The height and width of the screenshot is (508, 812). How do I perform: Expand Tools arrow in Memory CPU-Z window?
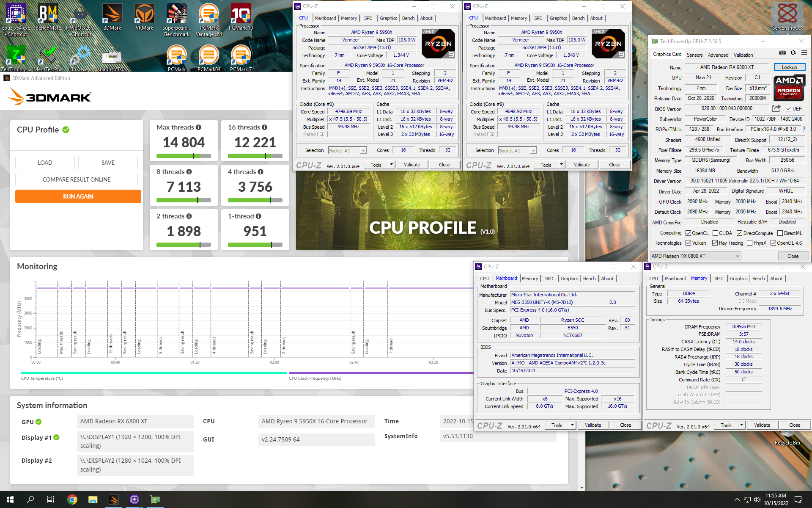[742, 425]
